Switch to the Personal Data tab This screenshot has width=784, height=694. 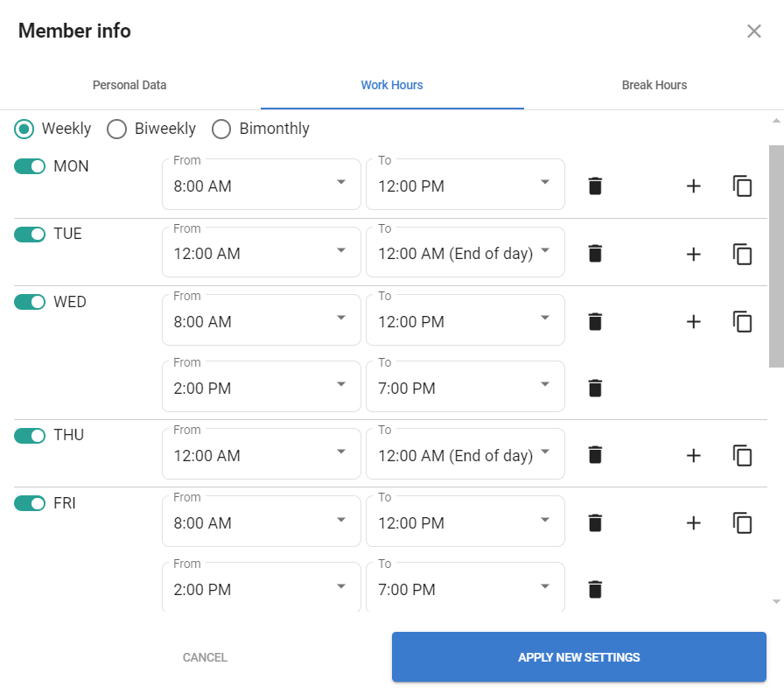129,86
